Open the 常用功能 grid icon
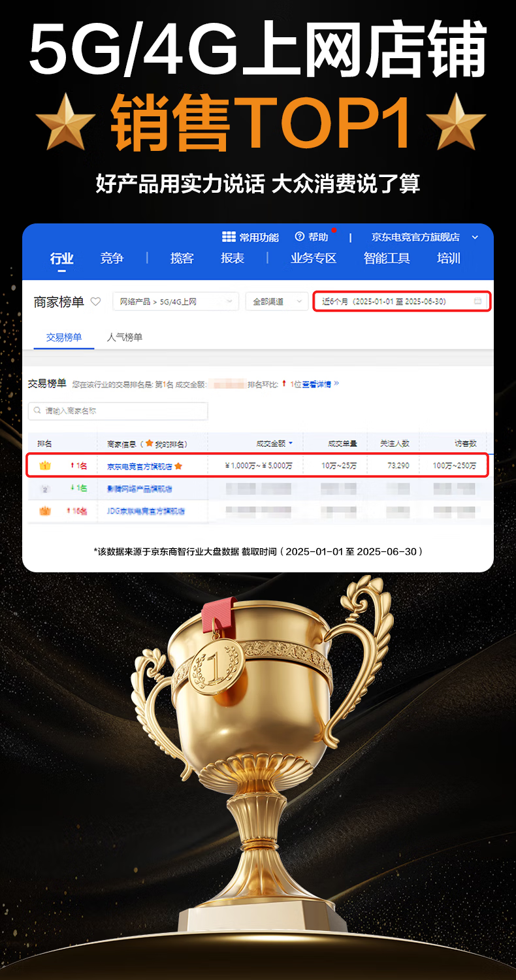516x980 pixels. (x=229, y=237)
